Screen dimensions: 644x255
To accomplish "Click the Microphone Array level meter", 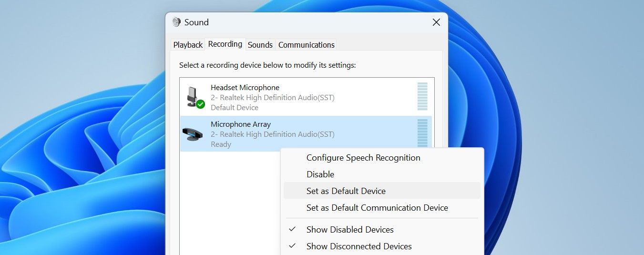I will (422, 133).
